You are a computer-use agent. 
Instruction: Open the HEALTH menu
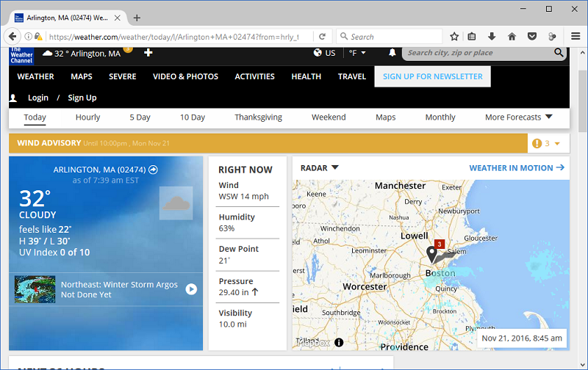click(306, 76)
